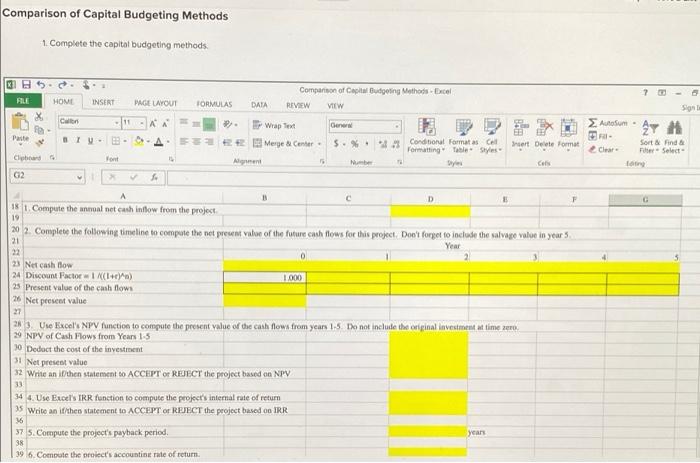Click the AutoSum sigma icon
This screenshot has width=700, height=463.
click(x=592, y=122)
